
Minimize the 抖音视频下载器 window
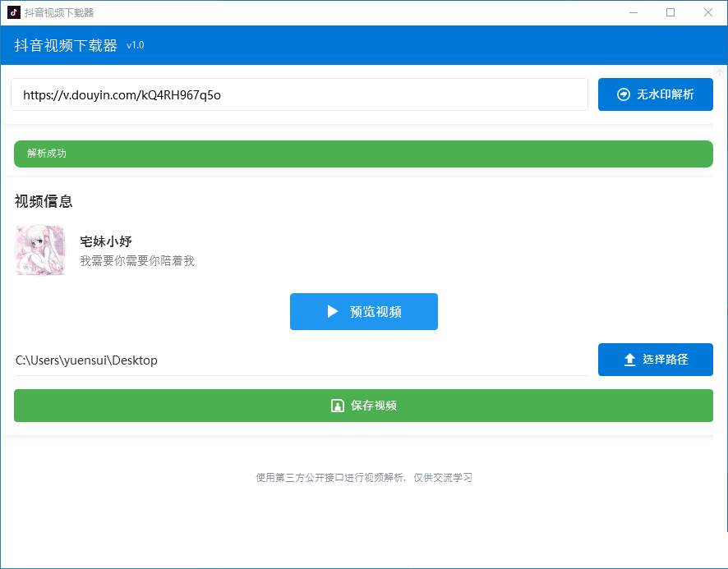(x=634, y=12)
